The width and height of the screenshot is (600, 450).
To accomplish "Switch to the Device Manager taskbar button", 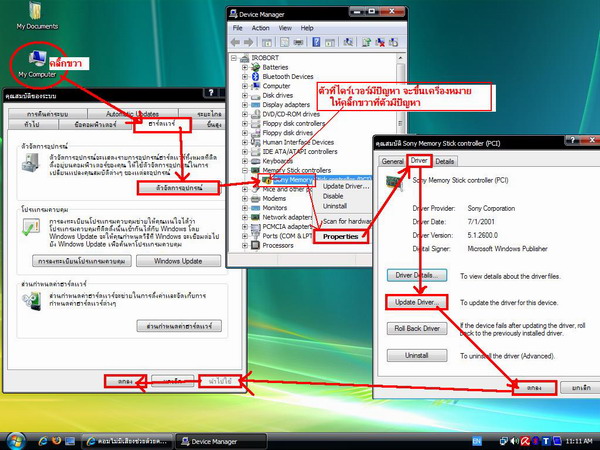I will 221,442.
